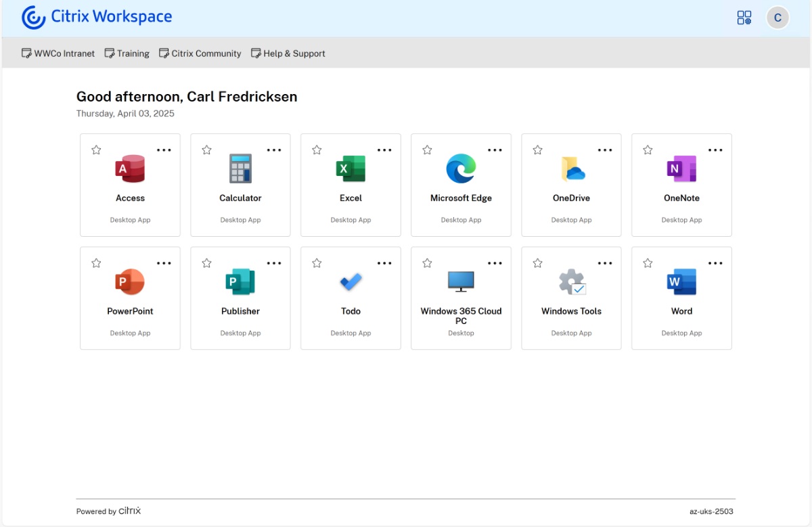
Task: Click the Powered by Citrix footer logo
Action: 108,511
